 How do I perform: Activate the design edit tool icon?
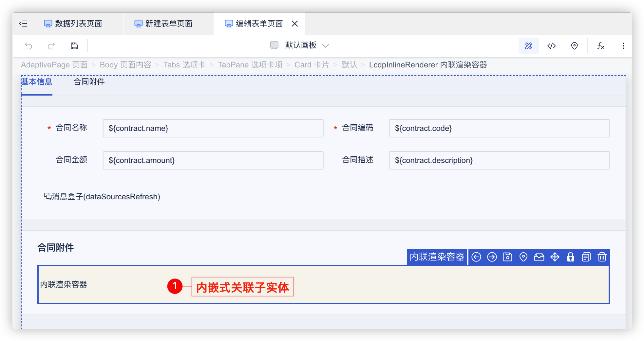tap(528, 46)
